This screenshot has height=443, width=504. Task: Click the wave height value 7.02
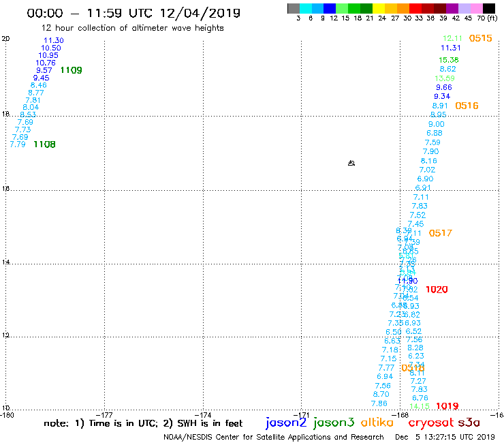427,170
